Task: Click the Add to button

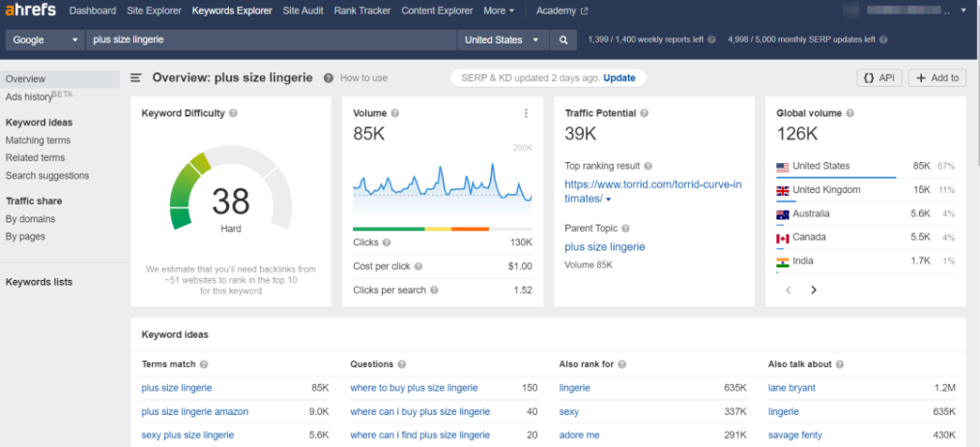Action: coord(937,78)
